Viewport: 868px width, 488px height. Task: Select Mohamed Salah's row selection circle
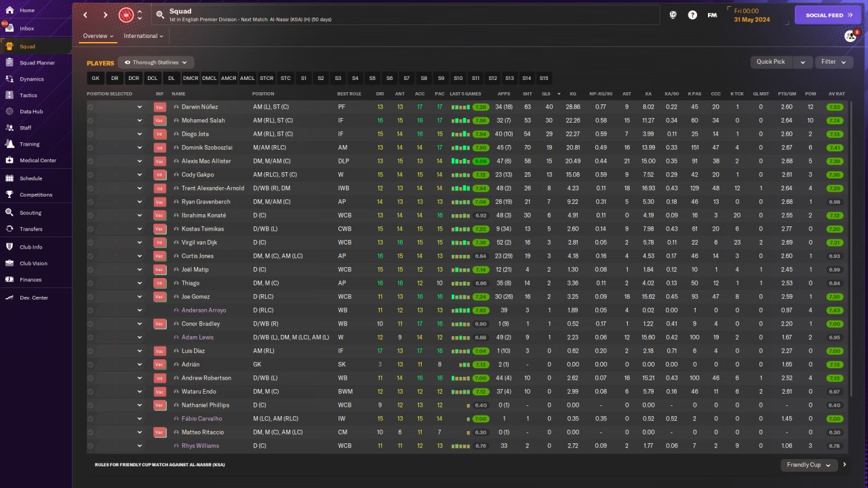point(91,121)
